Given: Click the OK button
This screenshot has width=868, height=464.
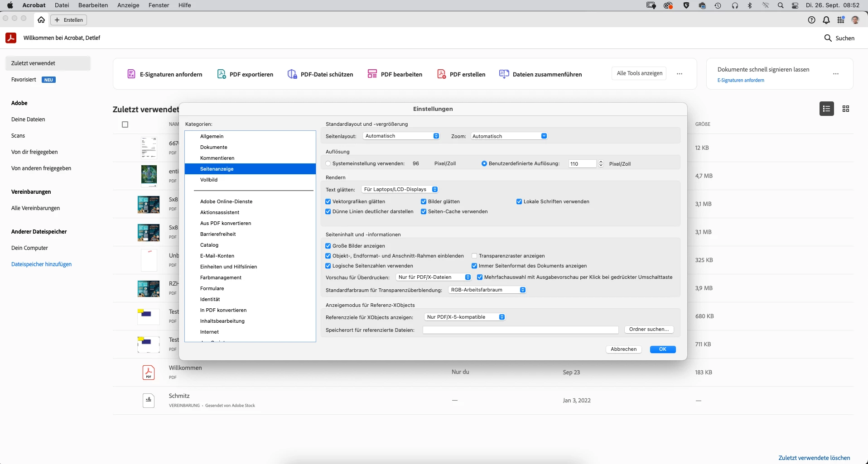Looking at the screenshot, I should [663, 349].
